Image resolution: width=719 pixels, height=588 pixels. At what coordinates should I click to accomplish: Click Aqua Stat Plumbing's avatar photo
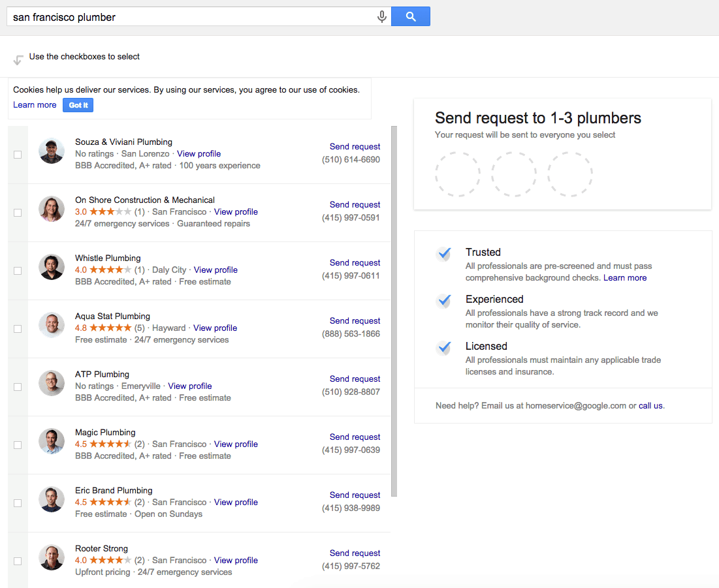click(x=52, y=326)
